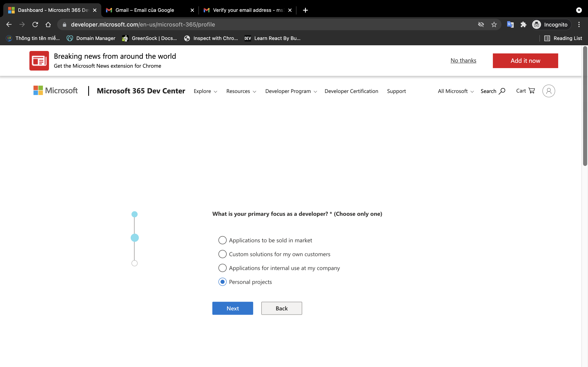
Task: Go back to the previous page
Action: pos(9,24)
